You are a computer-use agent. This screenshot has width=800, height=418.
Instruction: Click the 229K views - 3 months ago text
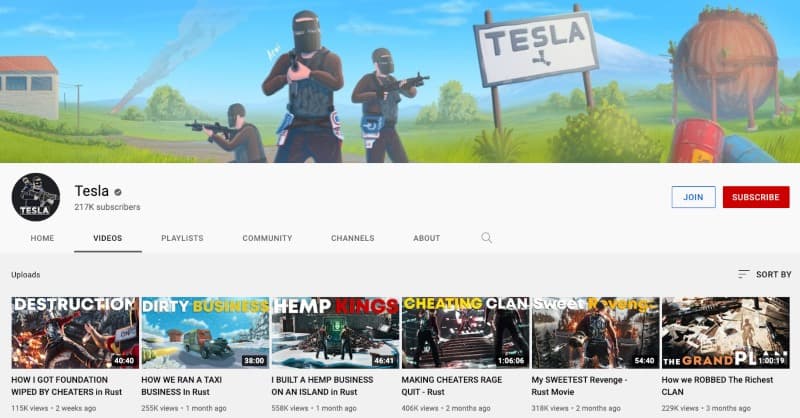click(706, 408)
